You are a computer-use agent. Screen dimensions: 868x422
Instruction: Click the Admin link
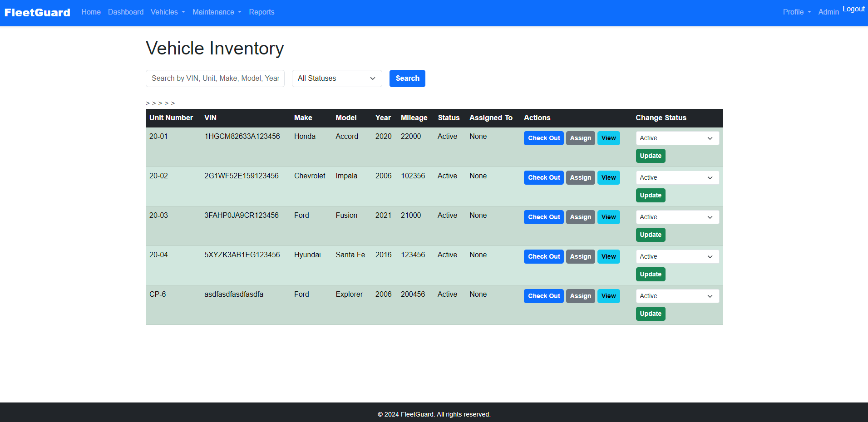(x=828, y=12)
